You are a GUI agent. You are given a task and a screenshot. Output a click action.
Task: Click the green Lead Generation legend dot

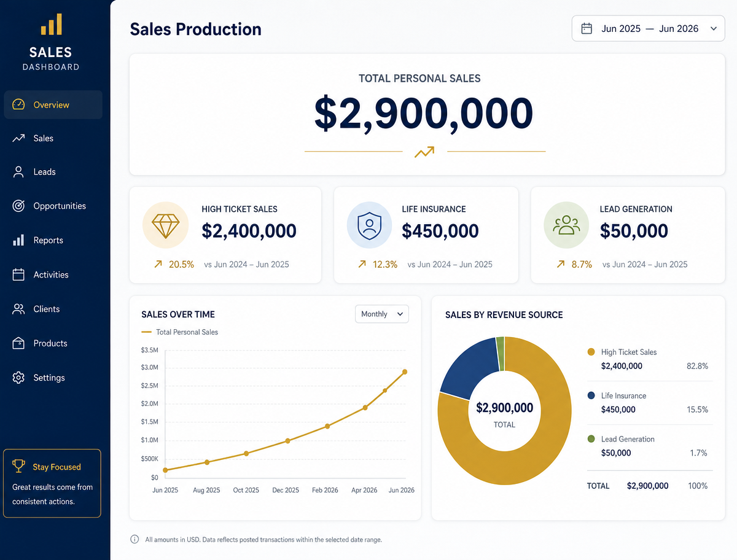(x=591, y=439)
